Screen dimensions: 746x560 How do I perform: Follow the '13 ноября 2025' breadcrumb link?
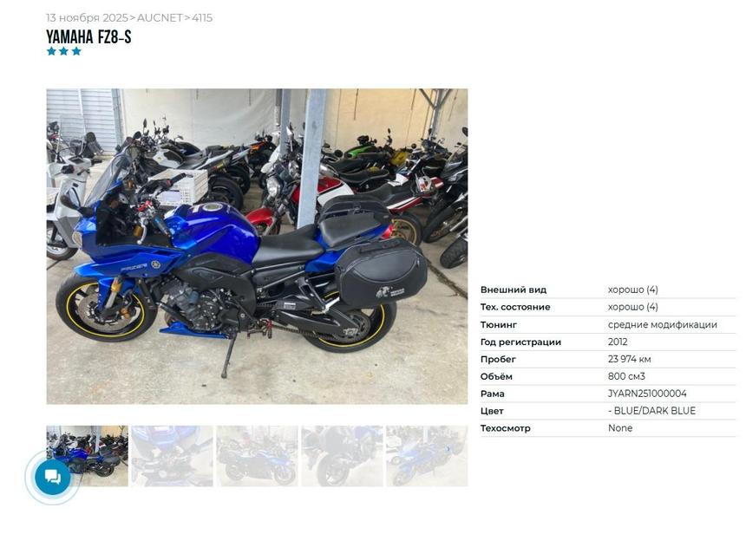coord(87,18)
